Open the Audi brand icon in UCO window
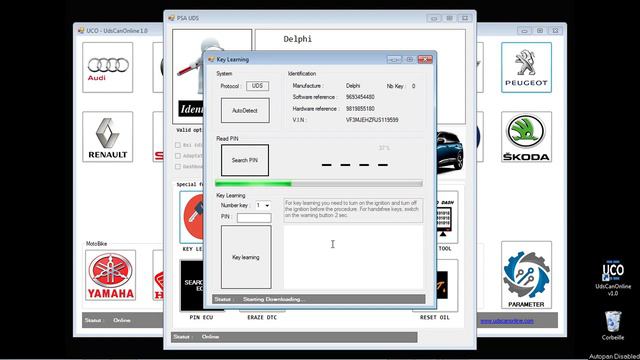 [x=108, y=67]
